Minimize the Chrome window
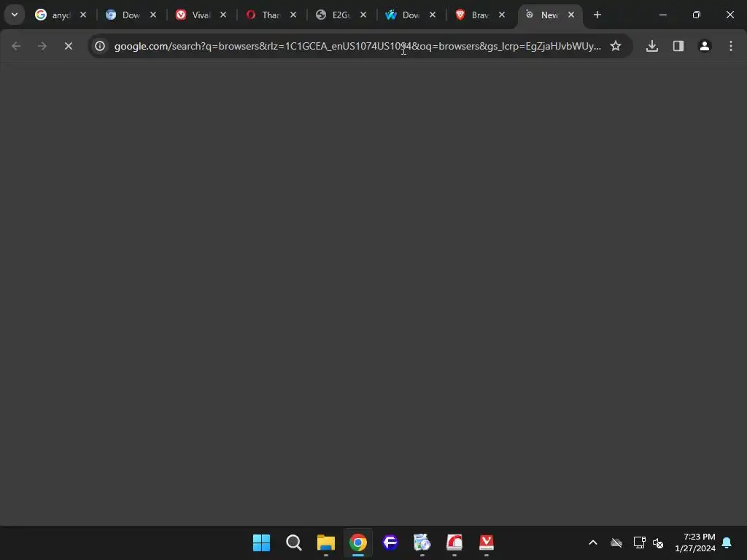 662,15
